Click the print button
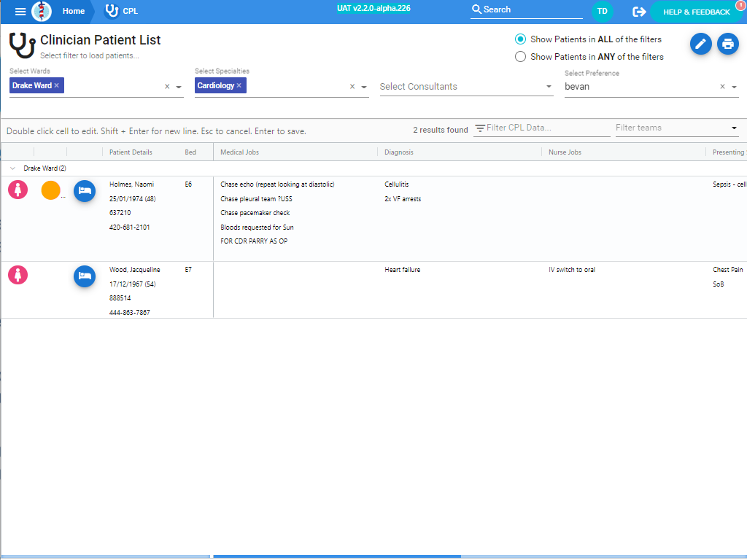The image size is (747, 560). pos(728,44)
